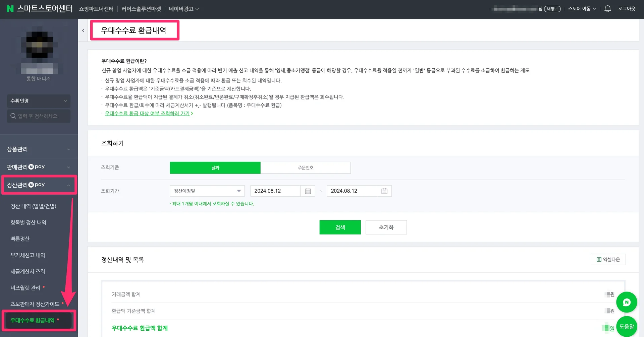Open the 정산예정일 dropdown
Image resolution: width=644 pixels, height=337 pixels.
click(x=207, y=191)
